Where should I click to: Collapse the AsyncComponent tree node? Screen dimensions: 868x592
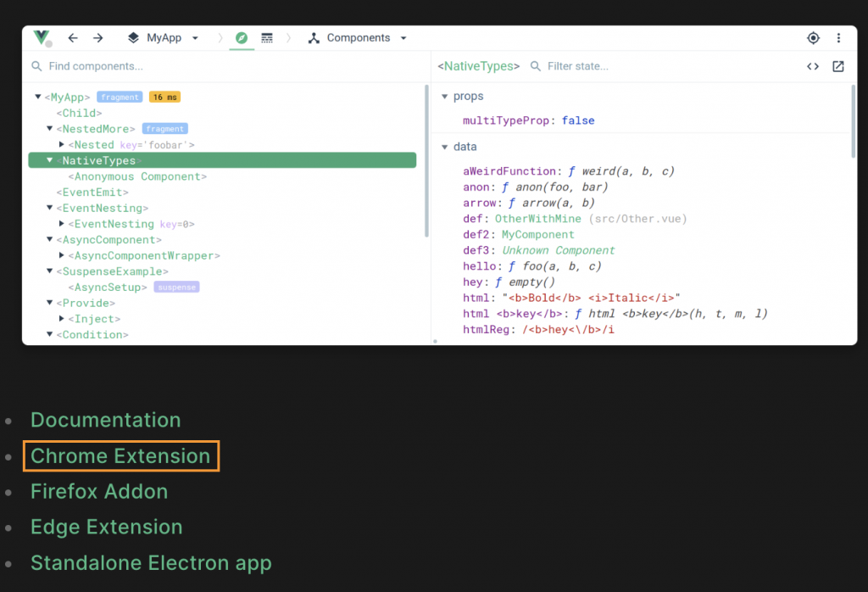[x=49, y=239]
